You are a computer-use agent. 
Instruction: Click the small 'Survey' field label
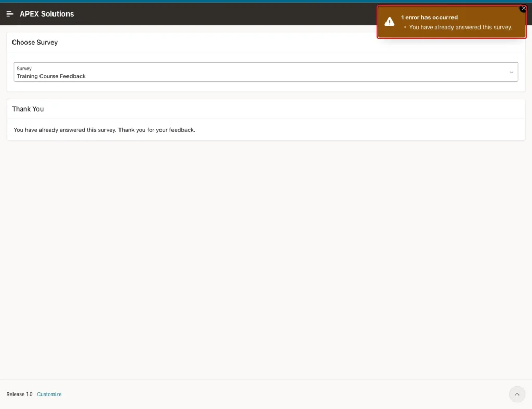pyautogui.click(x=24, y=69)
